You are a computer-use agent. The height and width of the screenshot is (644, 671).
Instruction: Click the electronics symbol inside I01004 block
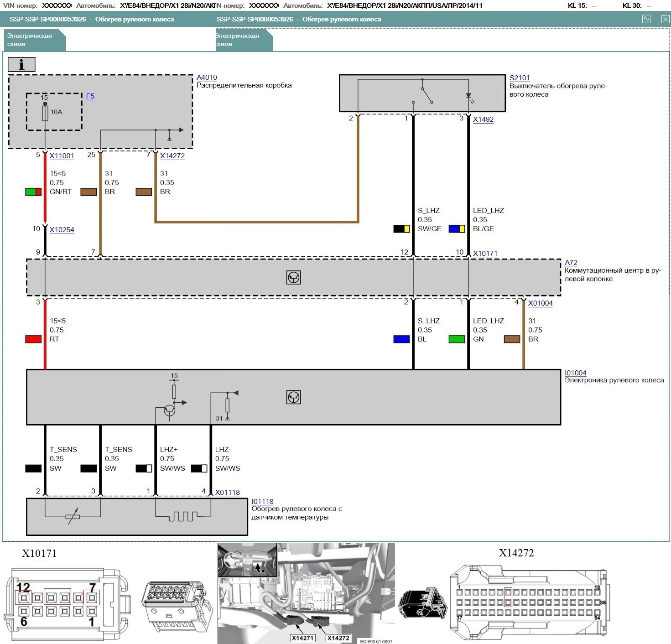click(x=294, y=397)
